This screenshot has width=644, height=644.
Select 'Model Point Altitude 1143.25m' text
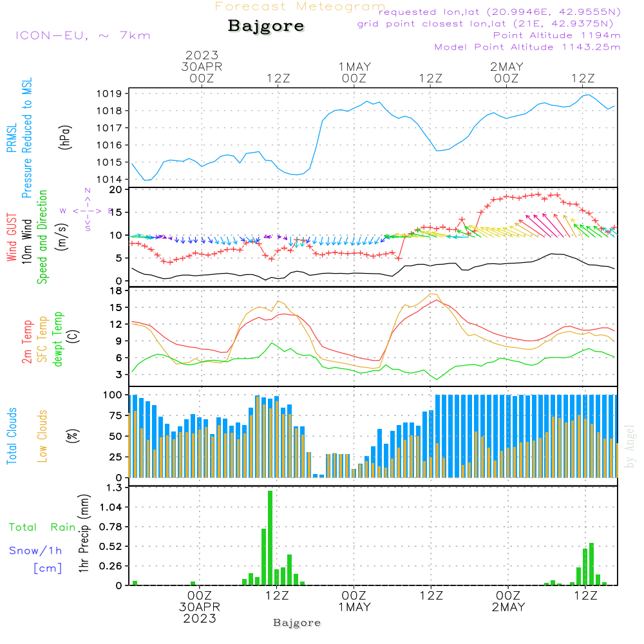[x=527, y=47]
